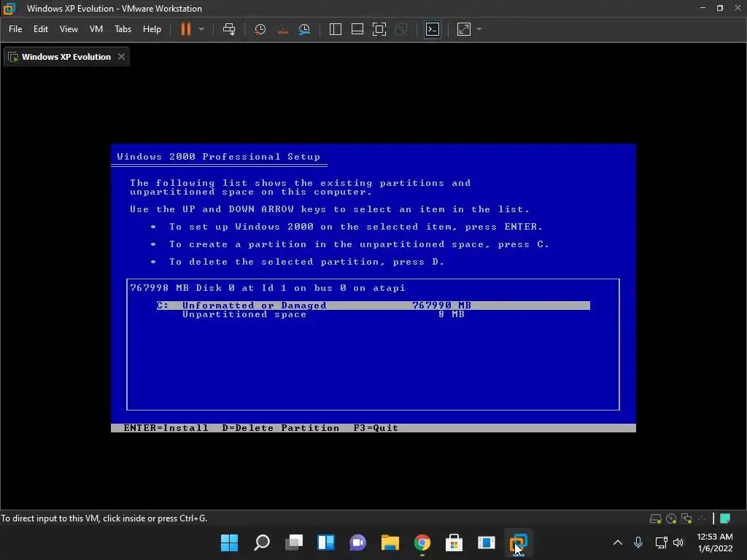
Task: Click the Windows 2000 Professional Setup title
Action: point(219,157)
